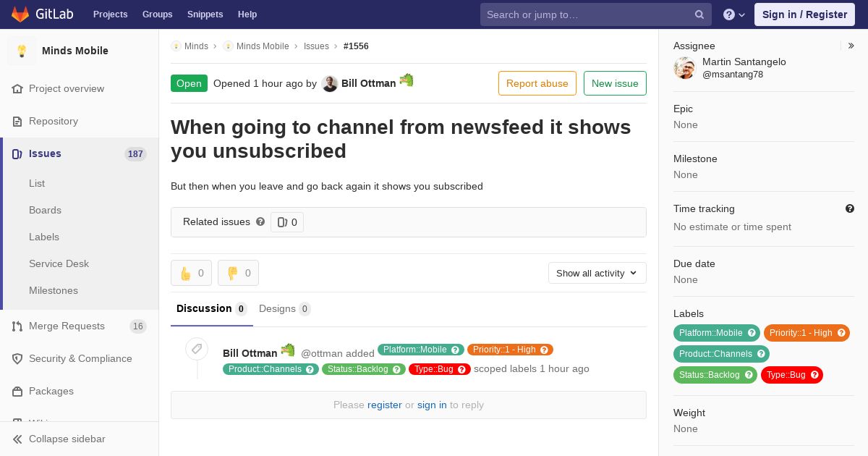Open Help in the top navigation
The height and width of the screenshot is (456, 868).
click(247, 14)
